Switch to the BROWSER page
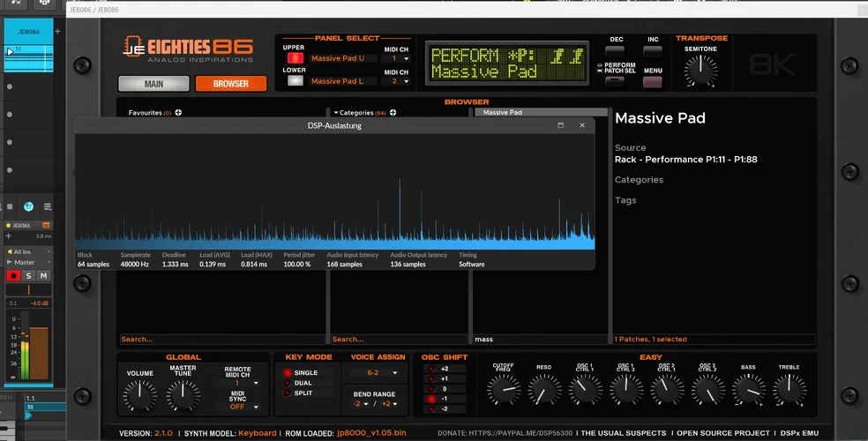Viewport: 868px width, 441px height. click(231, 84)
